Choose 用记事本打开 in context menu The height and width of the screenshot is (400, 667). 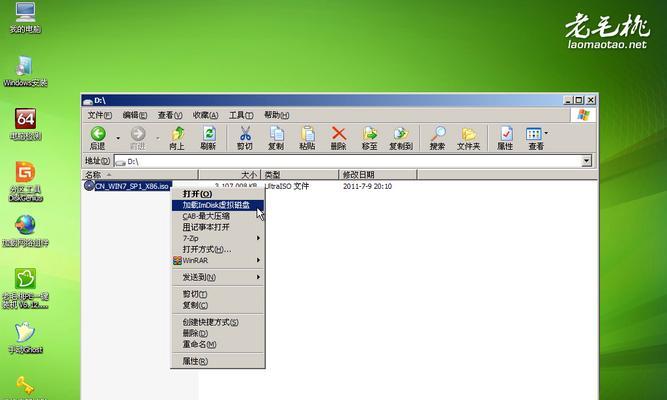point(218,227)
